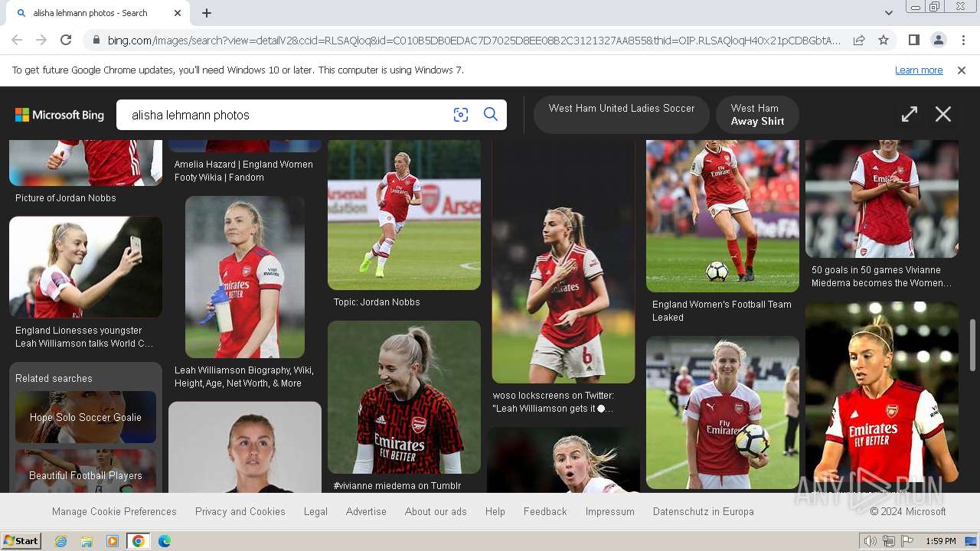Open England Lionesses youngster Leah Williamson link
980x551 pixels.
tap(84, 337)
